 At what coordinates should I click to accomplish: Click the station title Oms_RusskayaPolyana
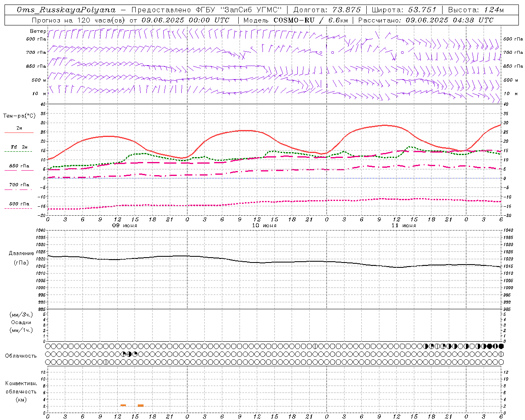66,10
